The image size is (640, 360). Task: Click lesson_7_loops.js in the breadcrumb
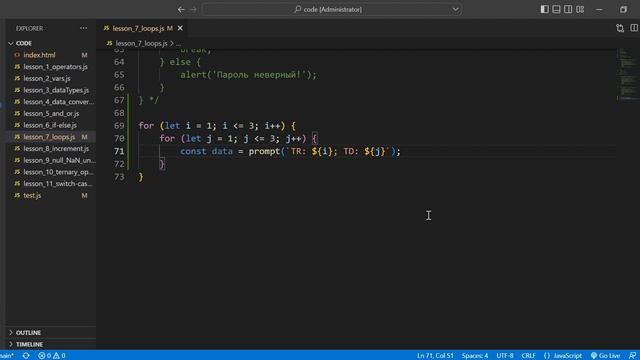pyautogui.click(x=141, y=43)
